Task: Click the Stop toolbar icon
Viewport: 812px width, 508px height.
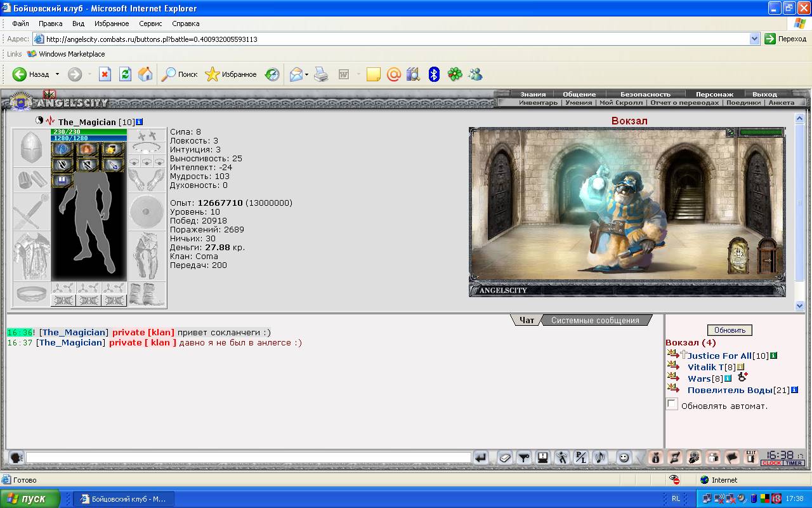Action: 105,74
